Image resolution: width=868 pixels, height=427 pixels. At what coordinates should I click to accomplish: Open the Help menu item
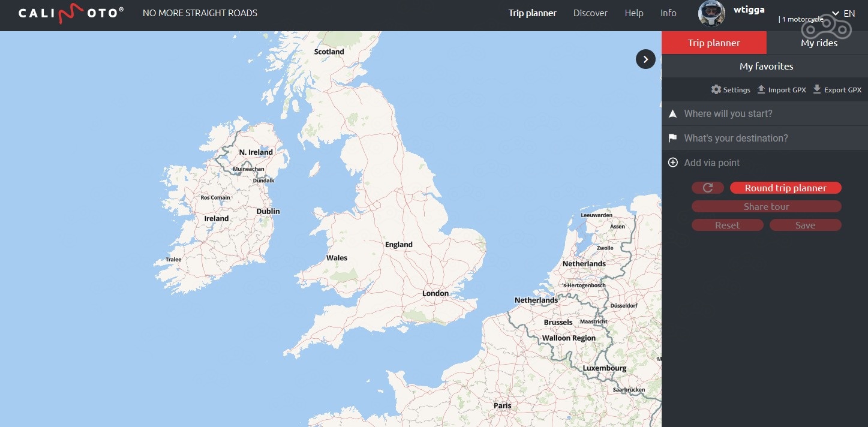633,13
